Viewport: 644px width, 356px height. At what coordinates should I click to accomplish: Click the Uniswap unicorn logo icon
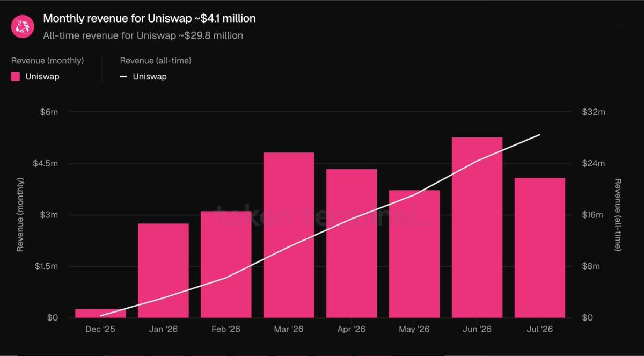[24, 26]
